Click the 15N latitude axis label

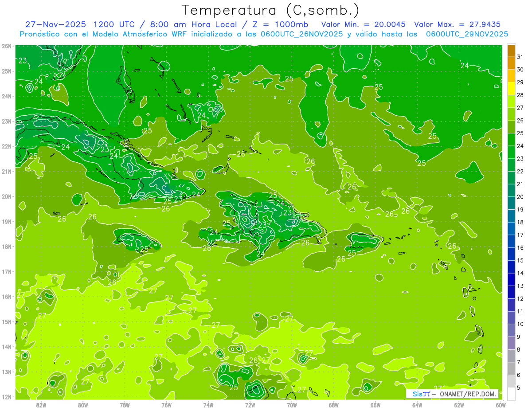(6, 322)
